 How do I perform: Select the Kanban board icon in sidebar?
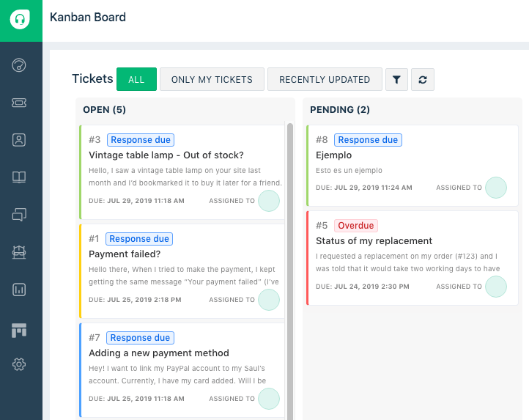pyautogui.click(x=20, y=331)
